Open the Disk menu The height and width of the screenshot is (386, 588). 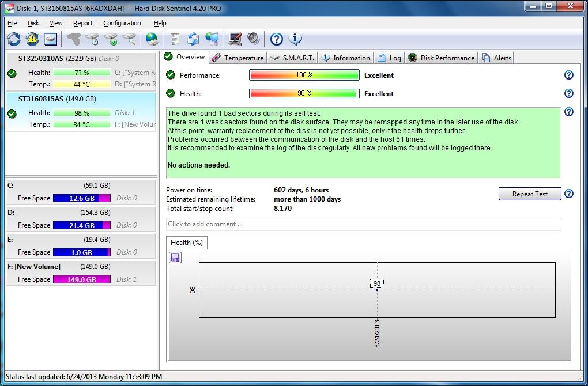click(33, 23)
